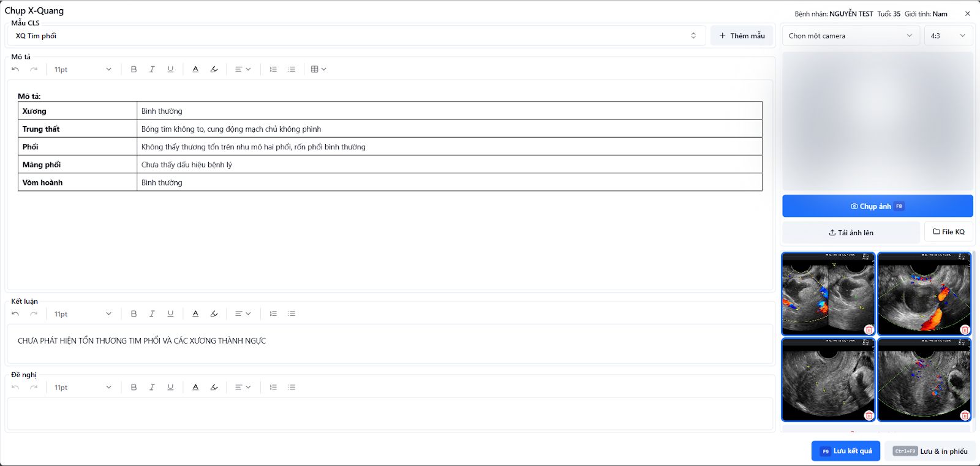Click the Chụp ảnh capture button
The height and width of the screenshot is (466, 980).
[877, 206]
